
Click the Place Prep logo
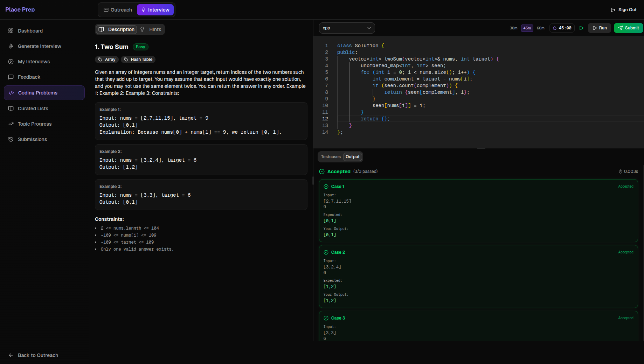tap(20, 9)
